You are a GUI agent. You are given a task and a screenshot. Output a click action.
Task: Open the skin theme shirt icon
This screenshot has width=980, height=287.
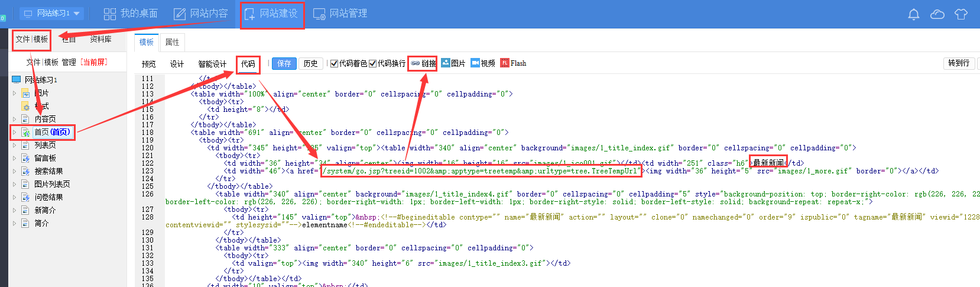tap(960, 14)
